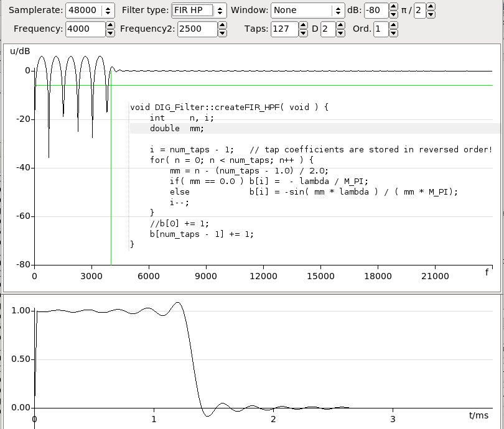Click the for loop code line
Image resolution: width=504 pixels, height=429 pixels.
point(231,160)
